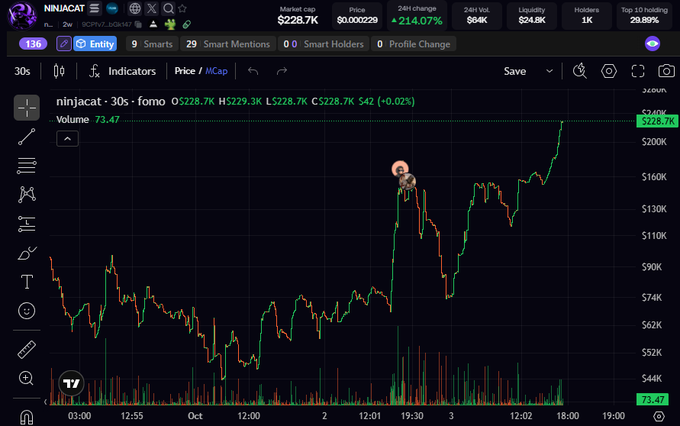The width and height of the screenshot is (680, 426).
Task: Select the trend line drawing tool
Action: pos(26,137)
